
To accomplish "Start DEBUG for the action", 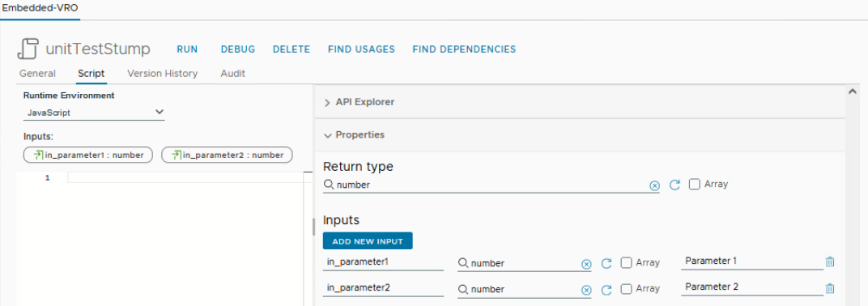I will tap(238, 49).
